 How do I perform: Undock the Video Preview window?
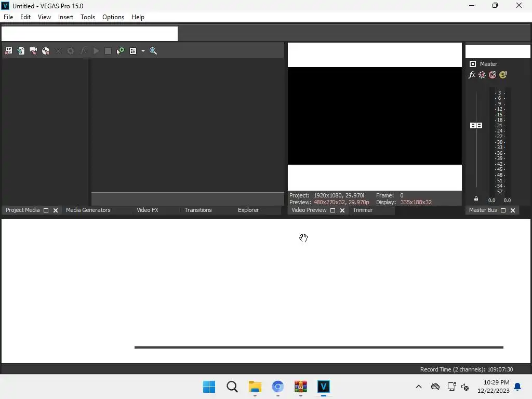[x=333, y=210]
